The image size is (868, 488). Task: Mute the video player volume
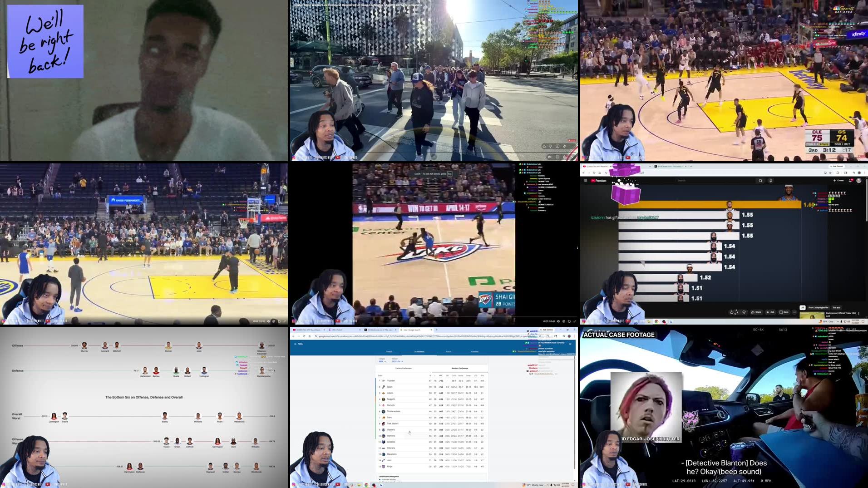(268, 321)
